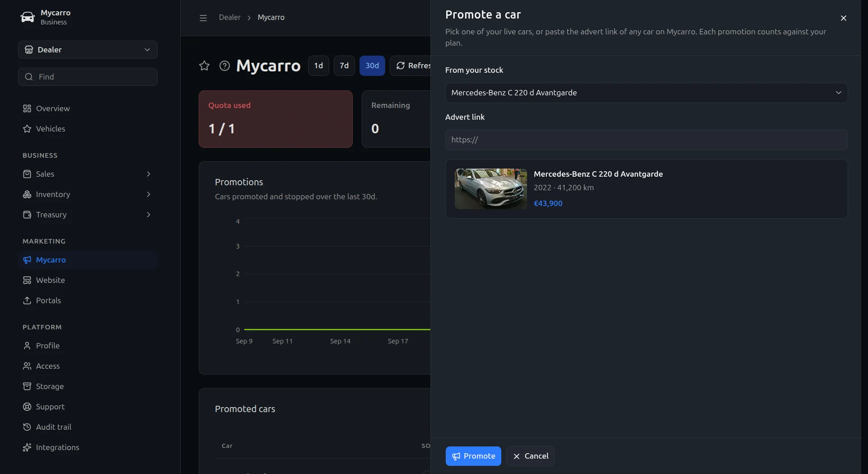Click the Advert link input field

(646, 140)
